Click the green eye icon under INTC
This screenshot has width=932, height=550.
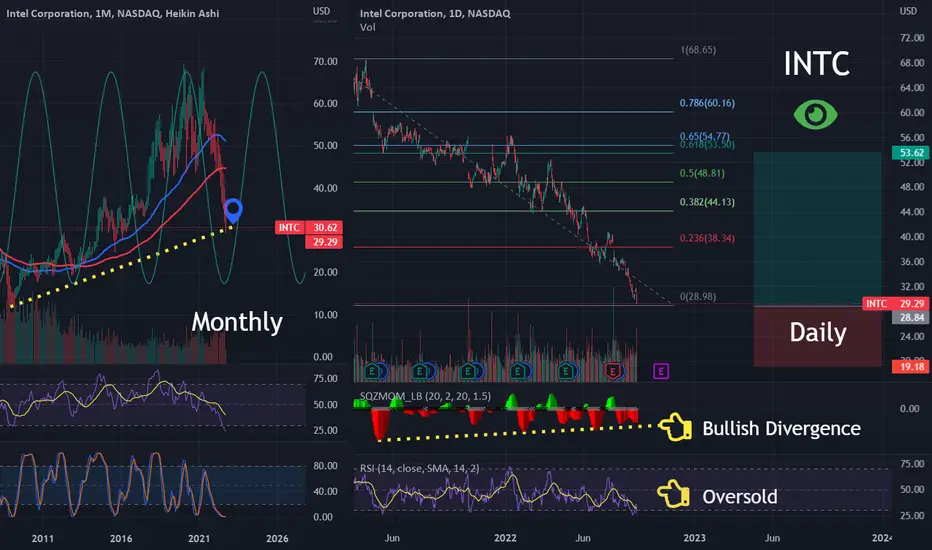[x=816, y=114]
